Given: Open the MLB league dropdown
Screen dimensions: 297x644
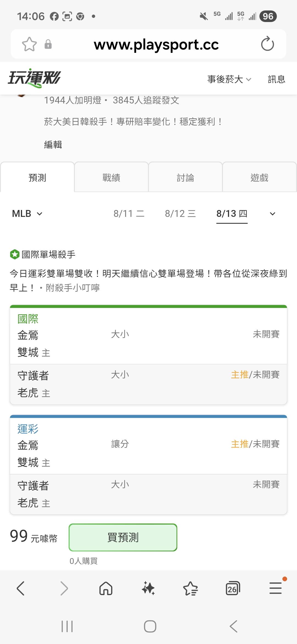Looking at the screenshot, I should 27,214.
